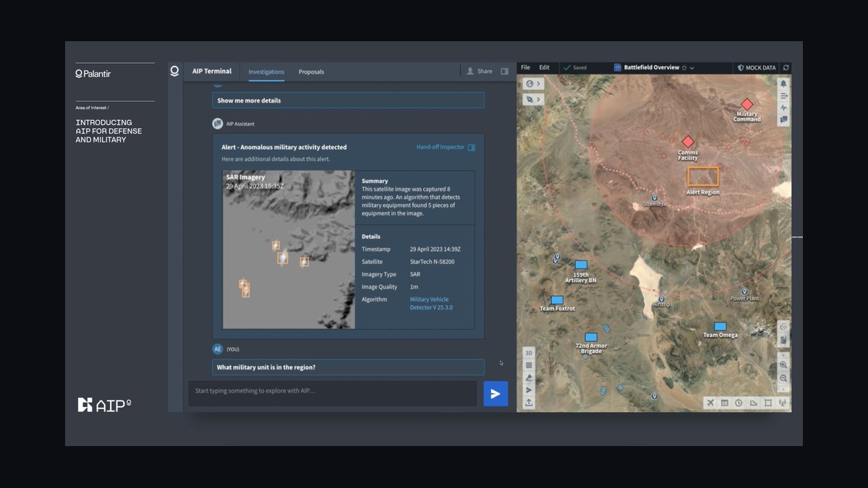Open the export upload icon in the map toolbar
868x488 pixels.
click(x=529, y=403)
